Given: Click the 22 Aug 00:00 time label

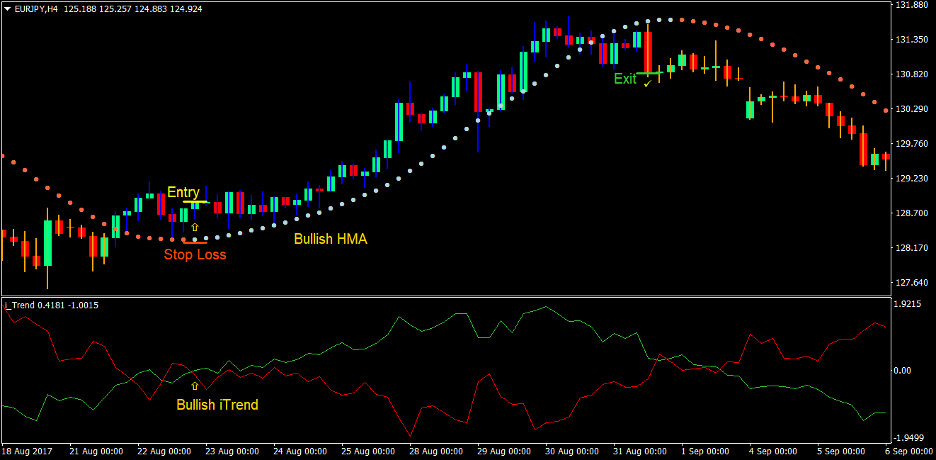Looking at the screenshot, I should pyautogui.click(x=165, y=452).
